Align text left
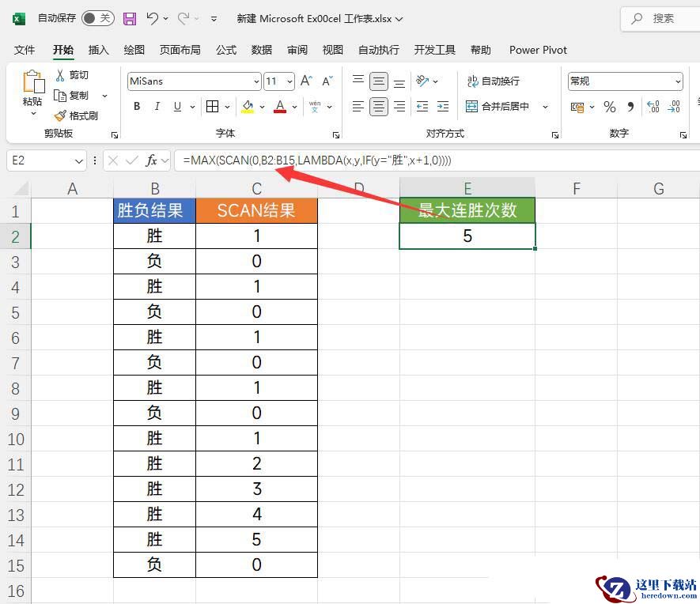This screenshot has width=700, height=604. [x=358, y=106]
